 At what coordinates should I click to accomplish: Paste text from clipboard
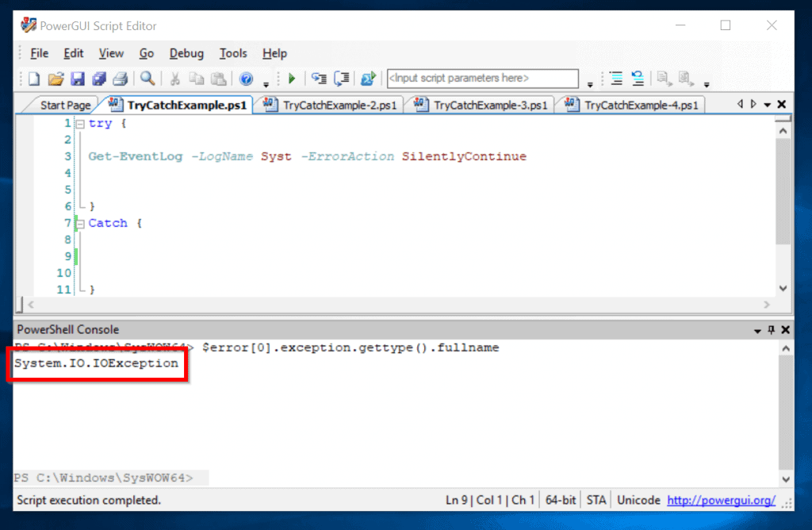click(217, 79)
